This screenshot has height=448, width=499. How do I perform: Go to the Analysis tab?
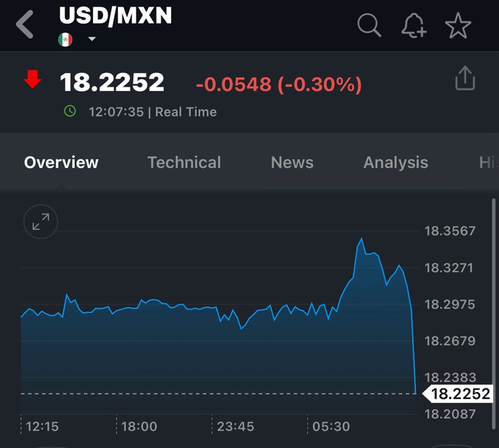[396, 162]
